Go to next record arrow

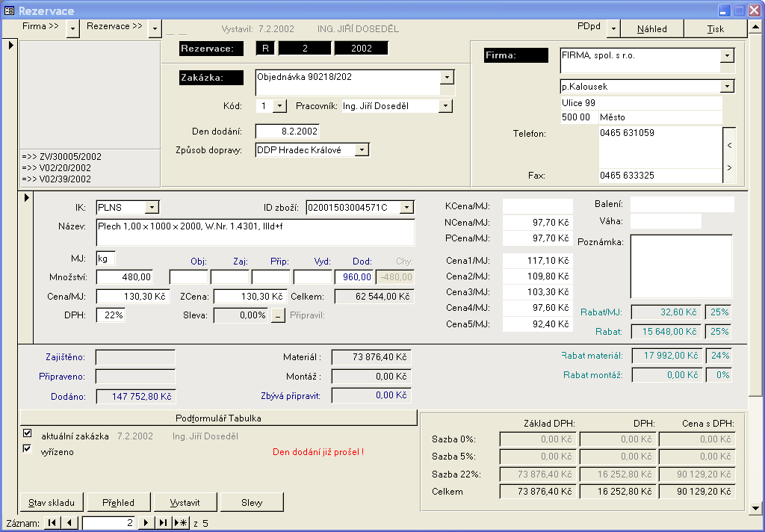point(146,523)
